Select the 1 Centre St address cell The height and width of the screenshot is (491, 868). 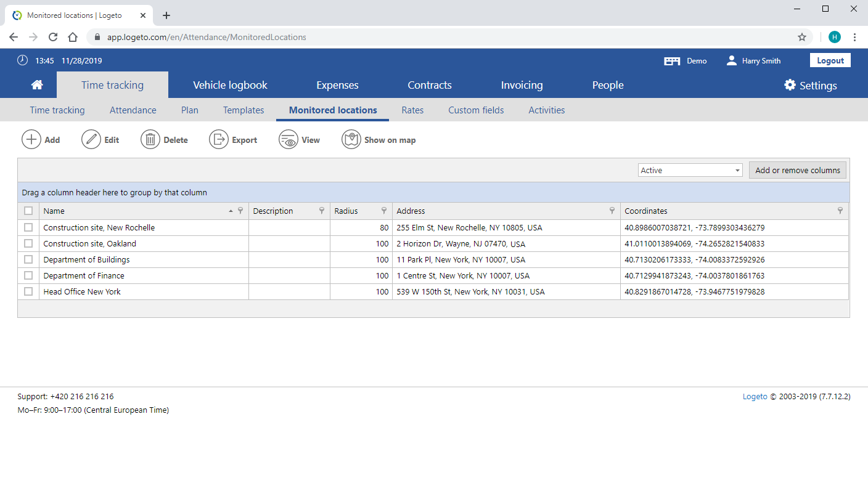(x=506, y=275)
